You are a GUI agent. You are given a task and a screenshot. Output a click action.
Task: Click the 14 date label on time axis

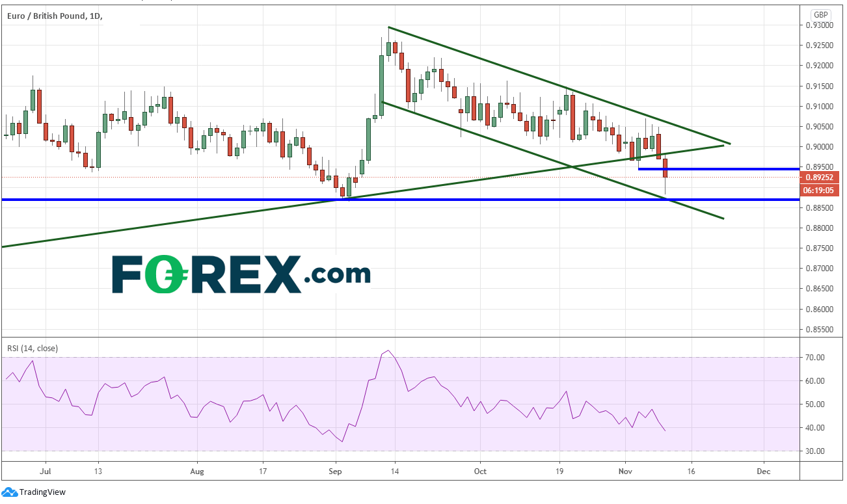(395, 471)
